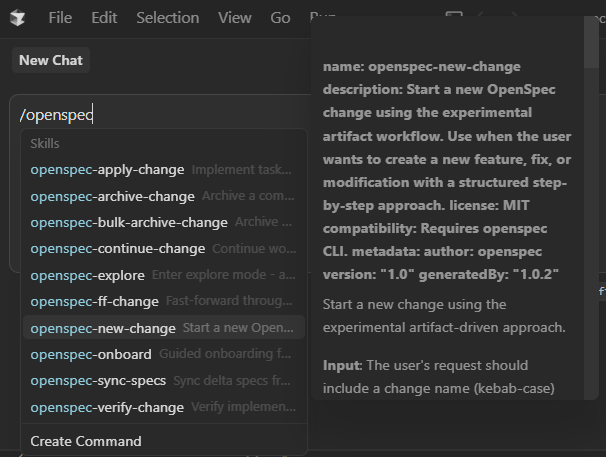
Task: Open the Edit menu
Action: 104,18
